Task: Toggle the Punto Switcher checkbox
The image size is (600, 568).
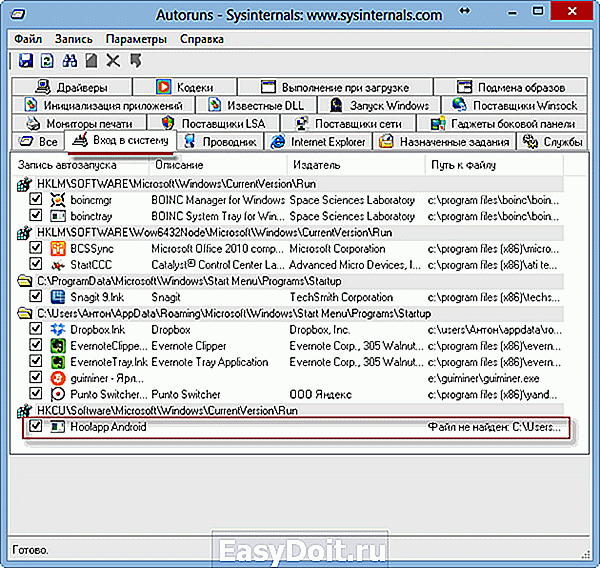Action: pos(36,393)
